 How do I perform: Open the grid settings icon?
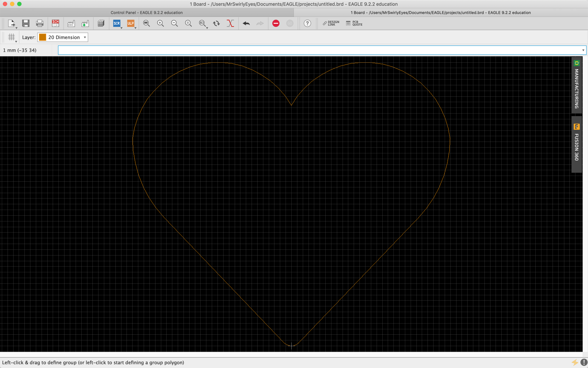(x=11, y=37)
